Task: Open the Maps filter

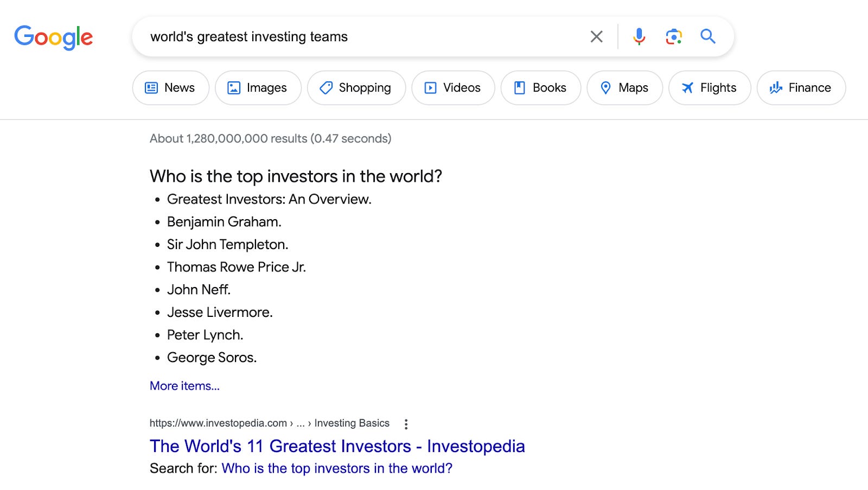Action: (x=624, y=88)
